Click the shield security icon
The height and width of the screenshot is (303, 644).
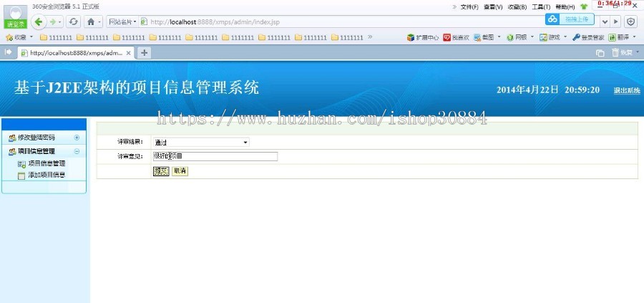pos(631,21)
